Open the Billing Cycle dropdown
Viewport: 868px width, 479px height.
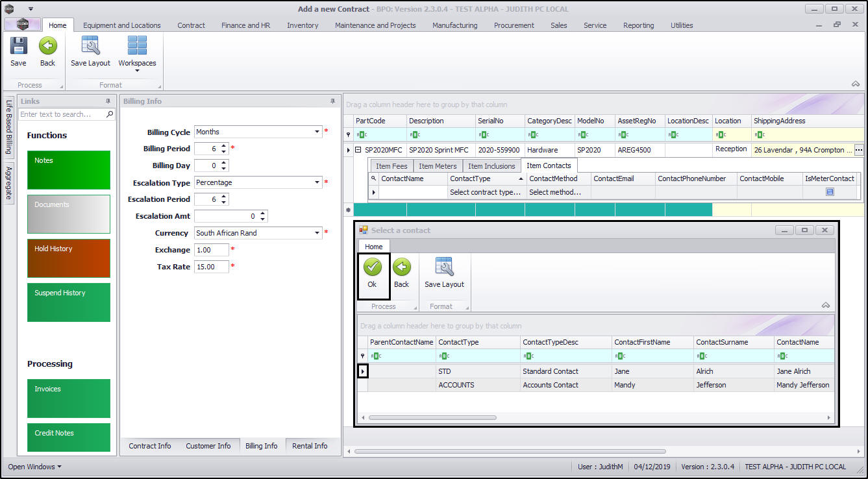pyautogui.click(x=317, y=132)
